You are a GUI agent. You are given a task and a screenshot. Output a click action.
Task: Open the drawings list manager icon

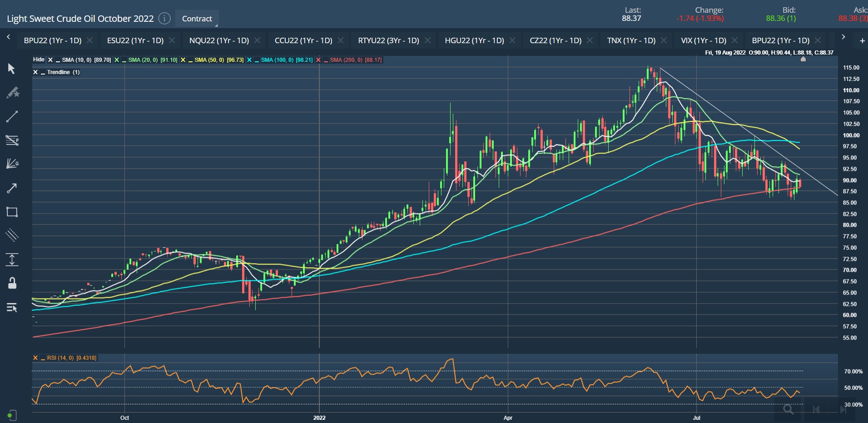tap(12, 308)
